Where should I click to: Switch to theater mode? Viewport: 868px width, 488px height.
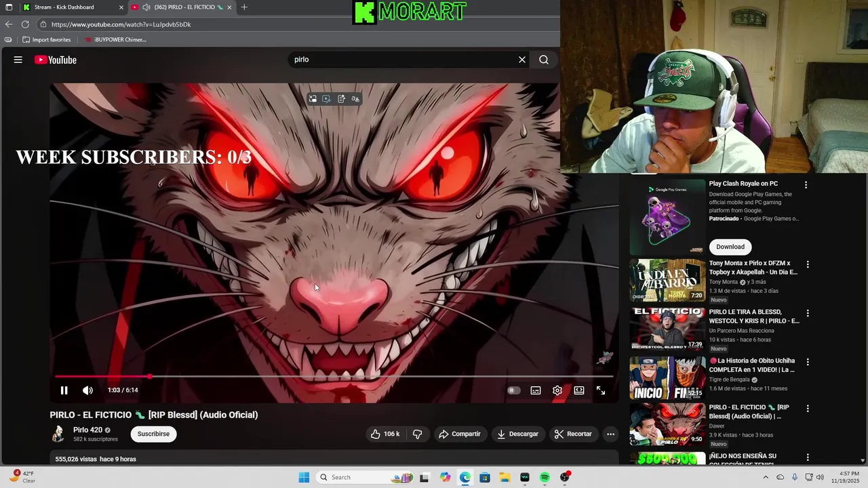click(x=579, y=390)
